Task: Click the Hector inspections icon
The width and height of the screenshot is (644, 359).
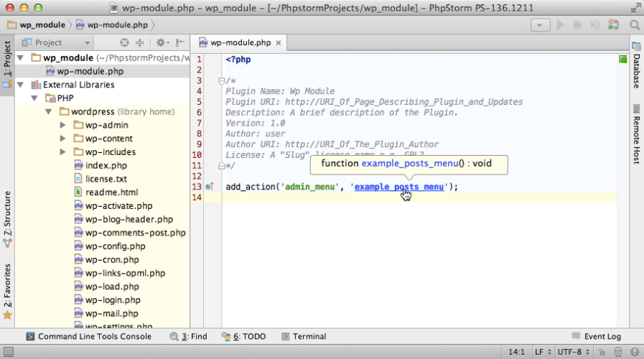Action: pos(618,352)
